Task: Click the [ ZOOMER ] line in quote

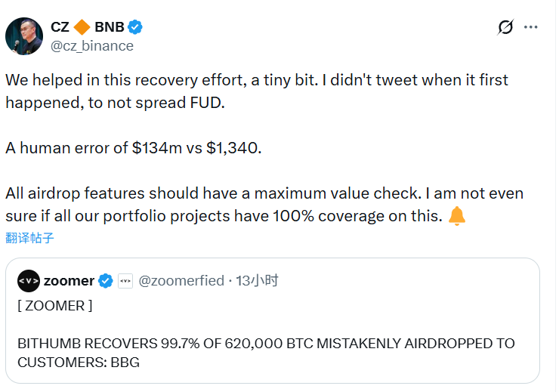Action: 55,305
